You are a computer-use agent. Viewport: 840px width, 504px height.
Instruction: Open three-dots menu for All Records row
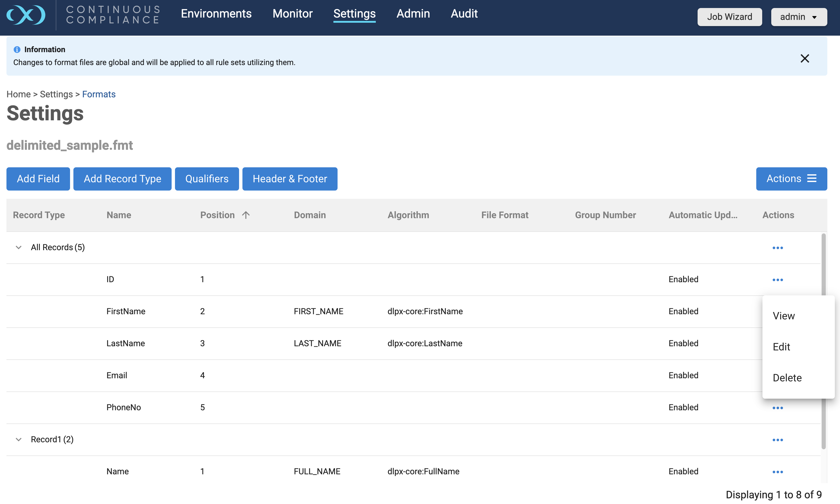(777, 248)
